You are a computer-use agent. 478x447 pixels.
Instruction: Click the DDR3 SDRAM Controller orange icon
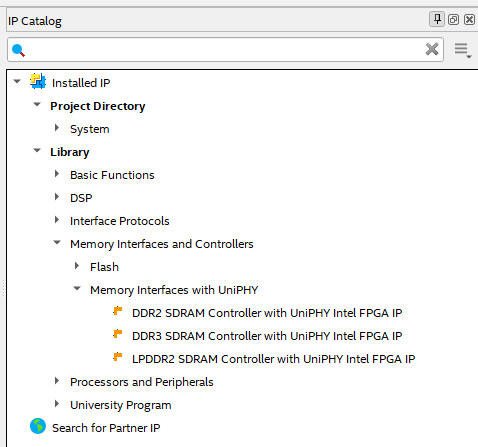tap(118, 334)
